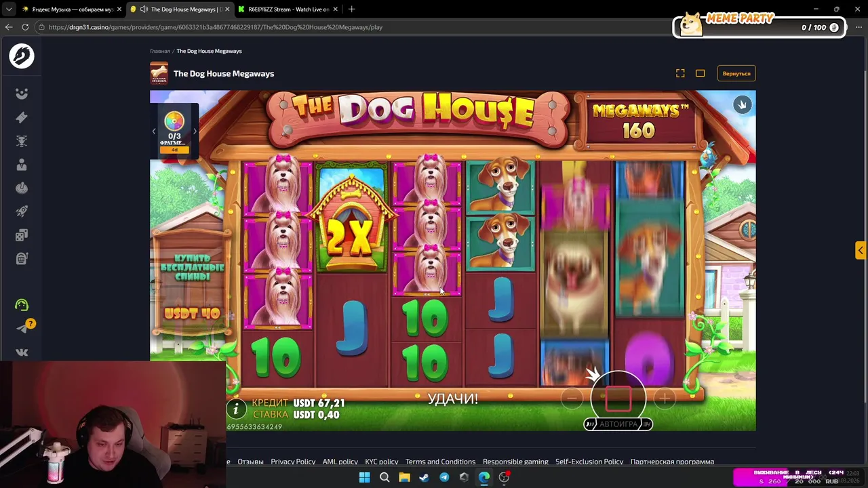Close the Яндекс Музыка tab

click(119, 9)
